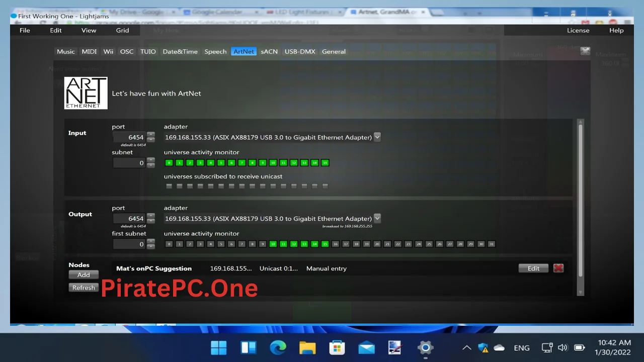Click input universe 15 activity indicator
The height and width of the screenshot is (362, 644).
click(x=325, y=163)
